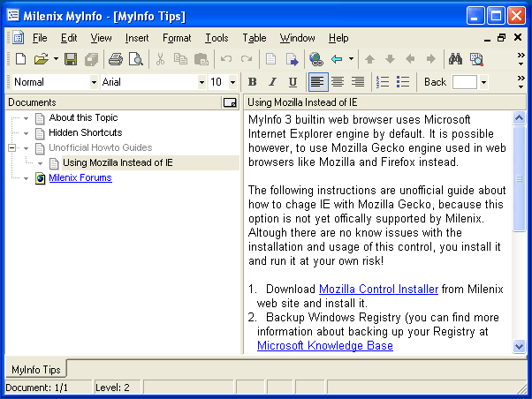
Task: Open the View menu
Action: click(x=101, y=38)
